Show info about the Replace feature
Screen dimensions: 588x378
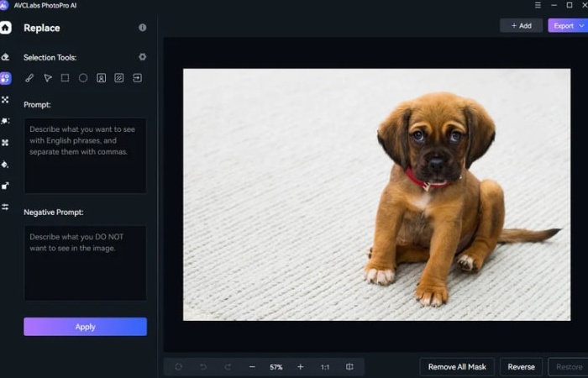142,28
